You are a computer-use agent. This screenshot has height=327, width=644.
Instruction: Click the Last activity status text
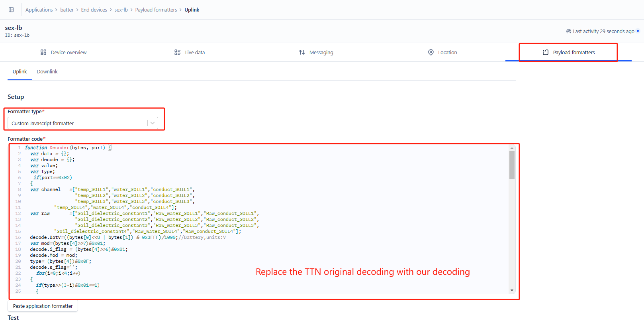603,32
